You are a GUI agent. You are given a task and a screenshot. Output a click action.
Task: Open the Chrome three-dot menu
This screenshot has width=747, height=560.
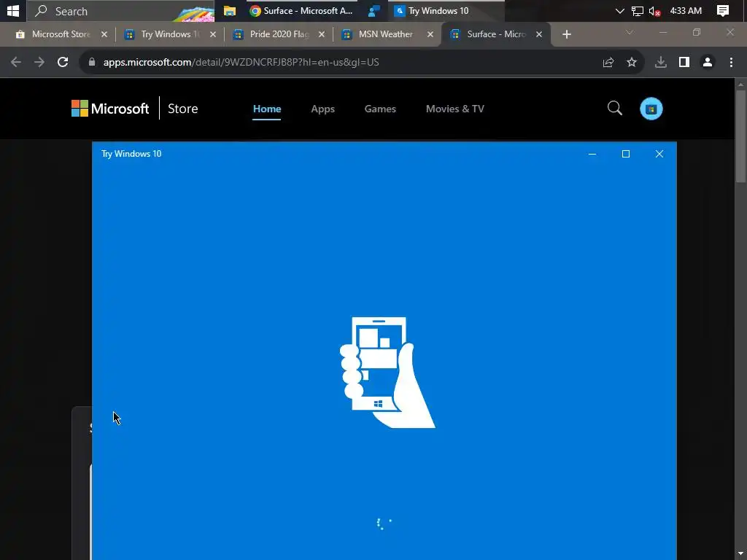tap(731, 63)
